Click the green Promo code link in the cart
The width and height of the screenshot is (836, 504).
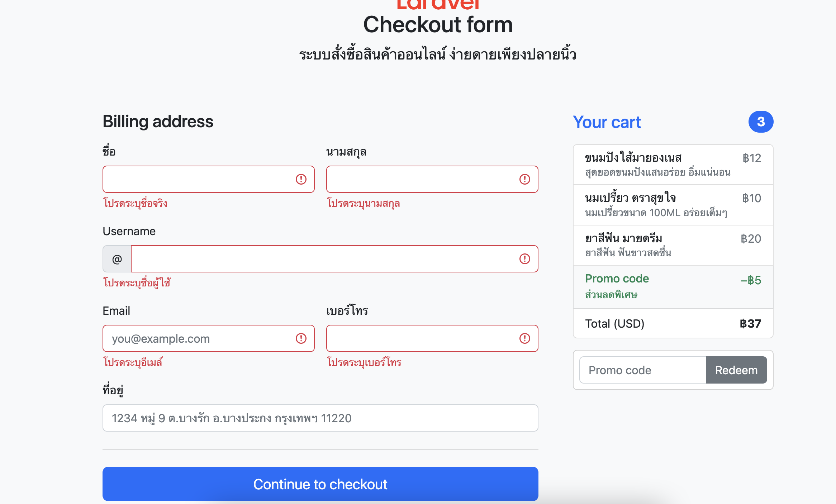click(x=617, y=279)
